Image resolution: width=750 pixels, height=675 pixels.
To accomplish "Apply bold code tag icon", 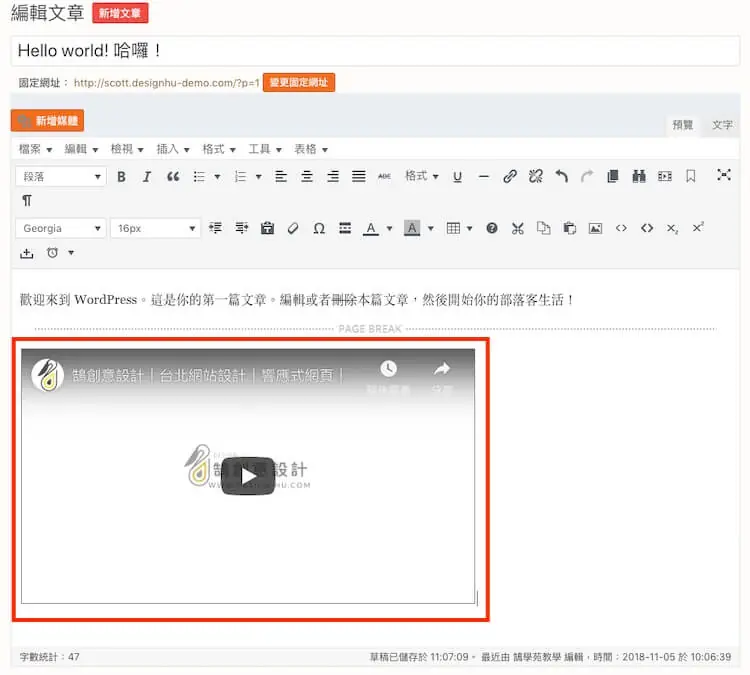I will coord(647,228).
